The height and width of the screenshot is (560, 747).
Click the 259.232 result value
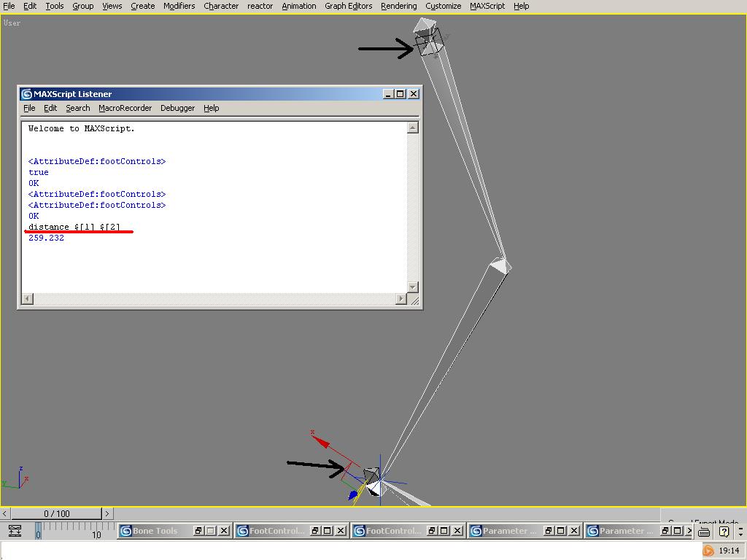(46, 238)
